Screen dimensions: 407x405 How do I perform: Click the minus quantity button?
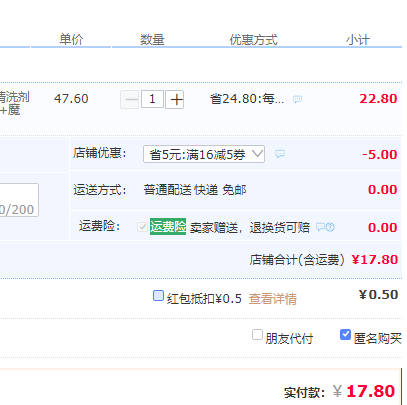click(x=129, y=99)
